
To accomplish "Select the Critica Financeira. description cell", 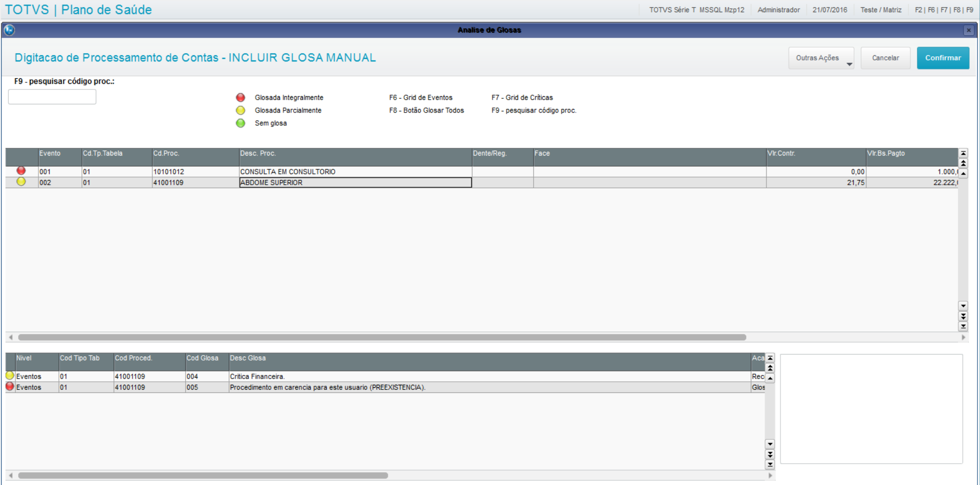I will (490, 377).
